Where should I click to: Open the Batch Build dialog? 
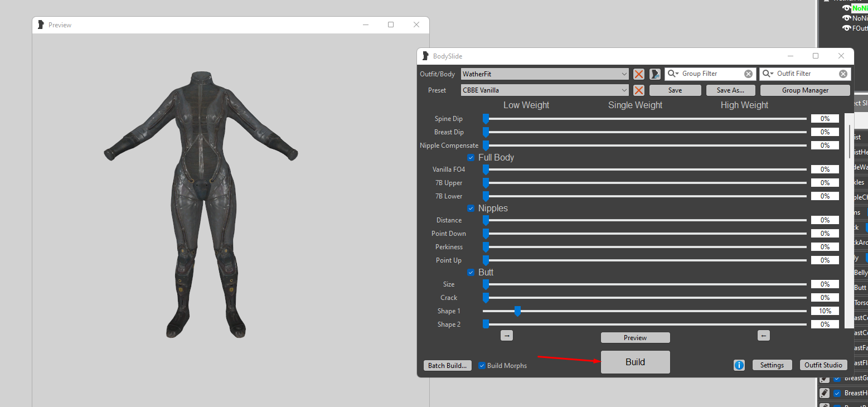pyautogui.click(x=448, y=366)
